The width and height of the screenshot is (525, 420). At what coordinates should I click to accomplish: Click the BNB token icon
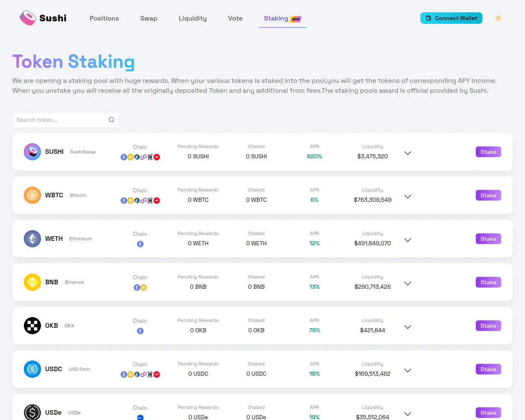[32, 282]
